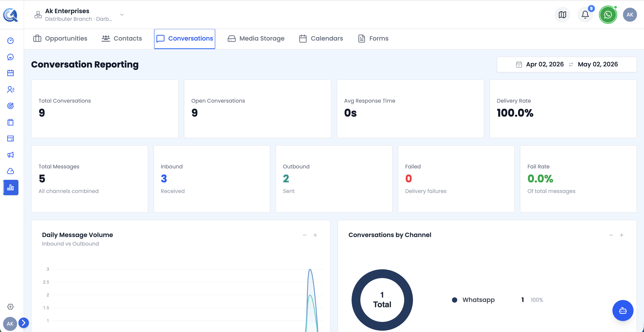This screenshot has width=644, height=332.
Task: Click minus on Conversations by Channel card
Action: [611, 235]
